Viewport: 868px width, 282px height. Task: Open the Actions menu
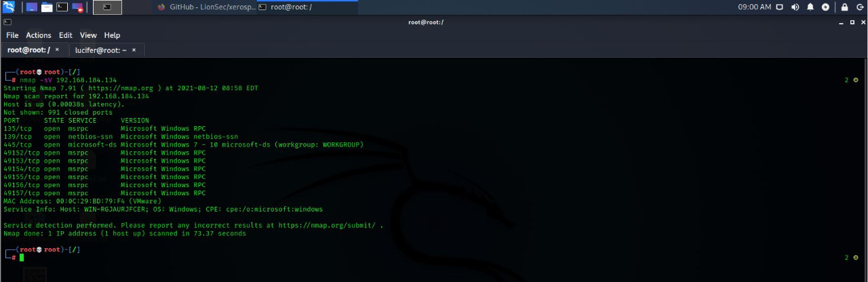39,35
